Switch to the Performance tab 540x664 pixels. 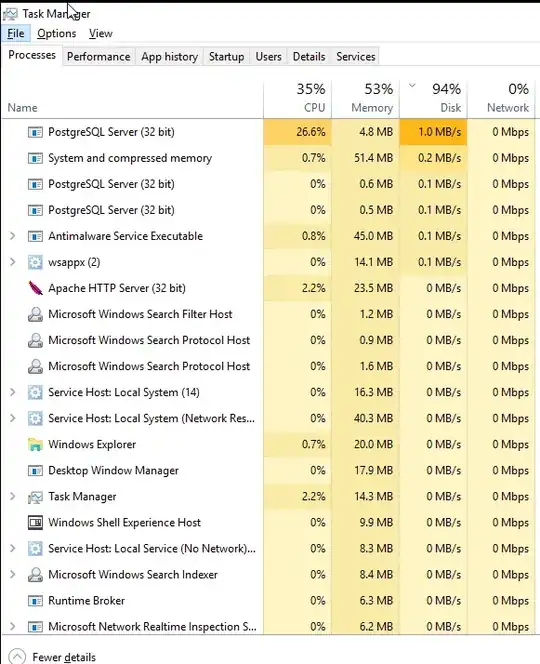point(99,57)
